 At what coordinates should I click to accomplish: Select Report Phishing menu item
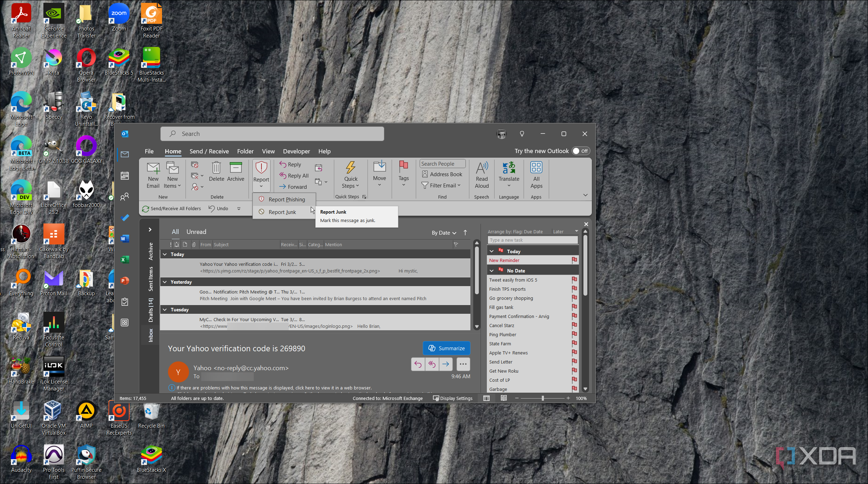284,199
